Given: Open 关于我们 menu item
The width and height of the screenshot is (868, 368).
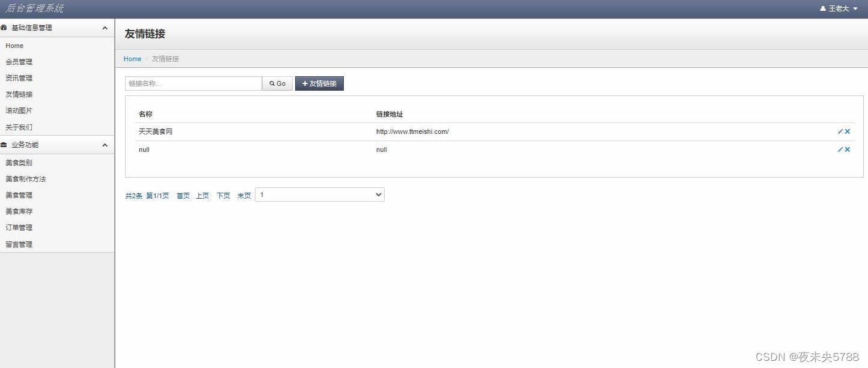Looking at the screenshot, I should click(19, 127).
